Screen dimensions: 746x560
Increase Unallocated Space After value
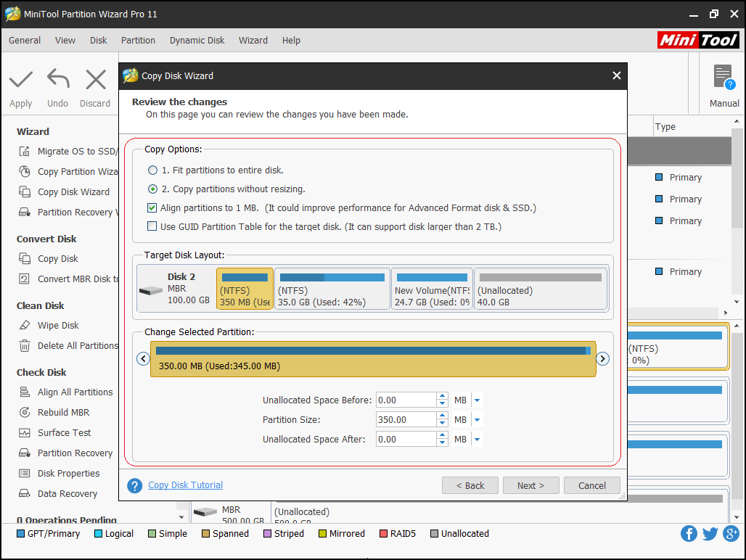(x=443, y=435)
